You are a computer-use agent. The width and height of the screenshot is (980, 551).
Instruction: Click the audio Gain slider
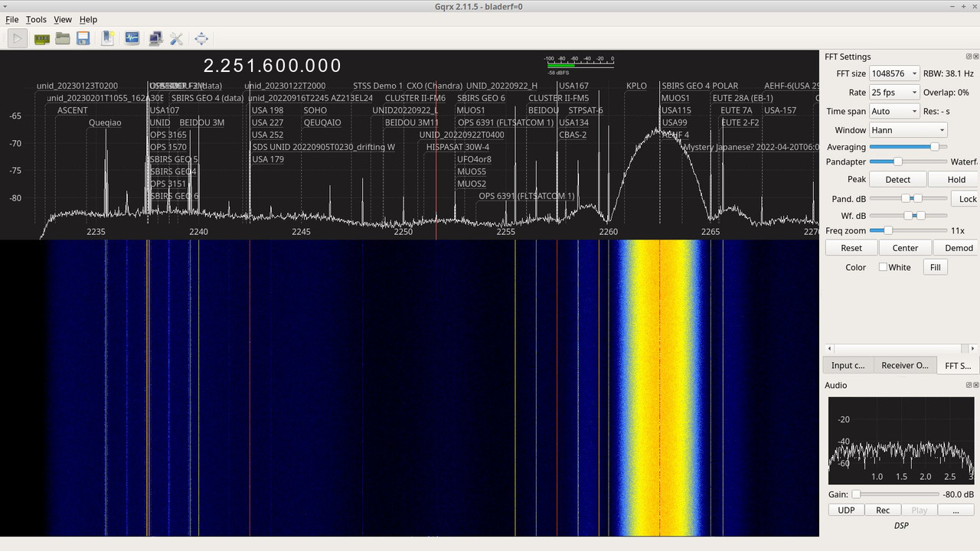(x=895, y=494)
